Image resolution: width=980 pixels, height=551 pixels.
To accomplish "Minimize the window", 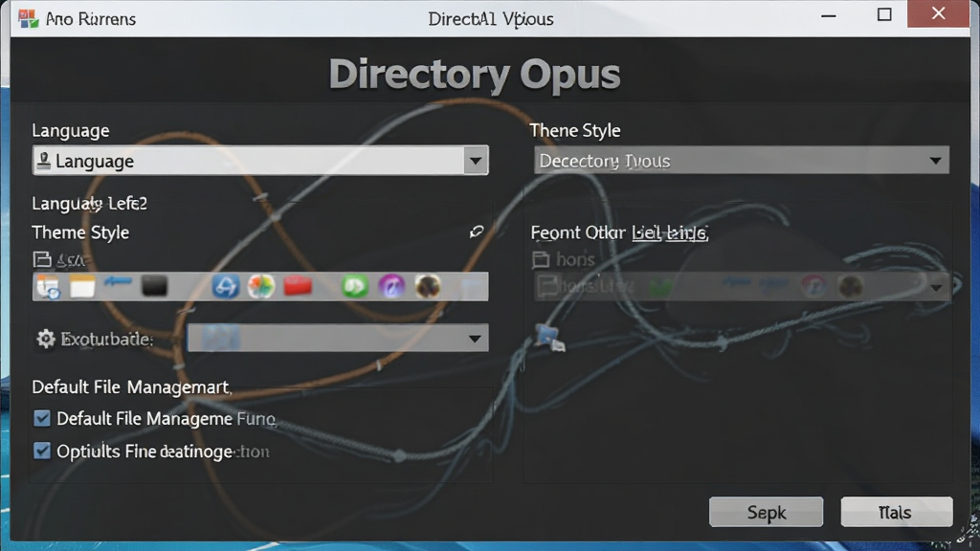I will click(x=829, y=15).
